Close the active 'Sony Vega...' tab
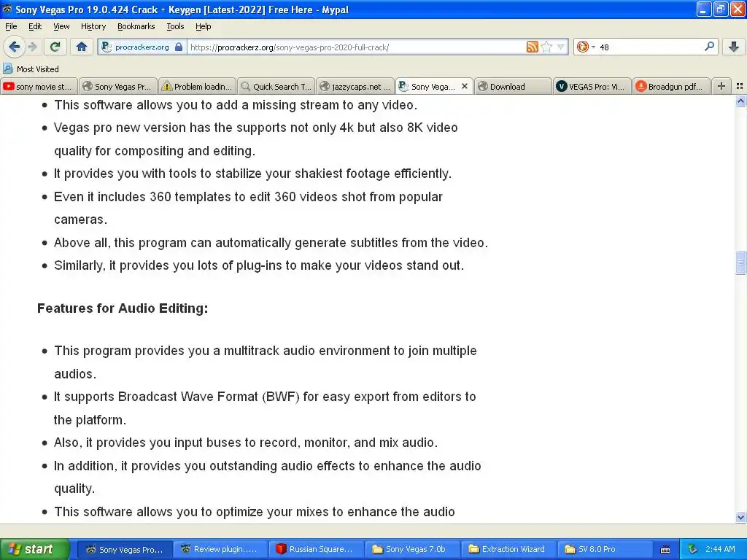Screen dimensions: 747x560 click(x=465, y=86)
